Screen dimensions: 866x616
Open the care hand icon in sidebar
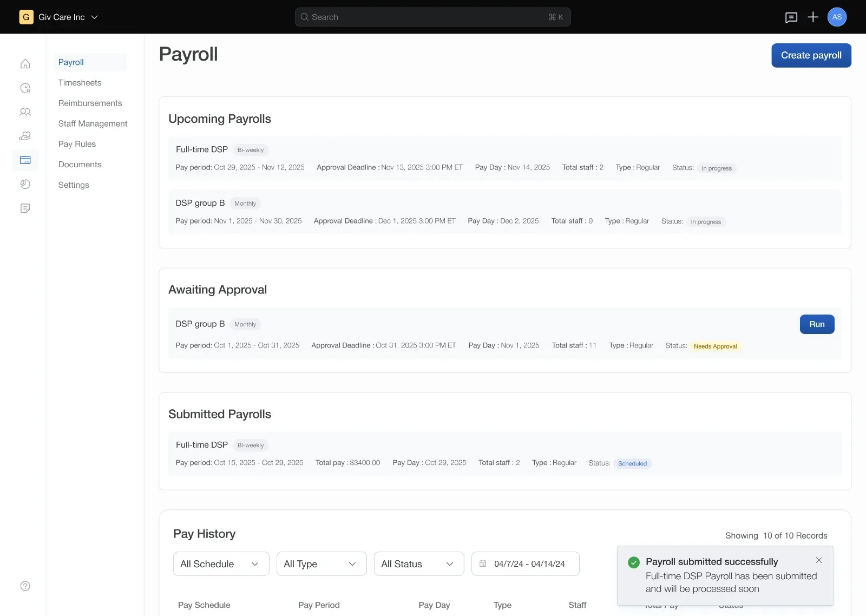click(25, 136)
